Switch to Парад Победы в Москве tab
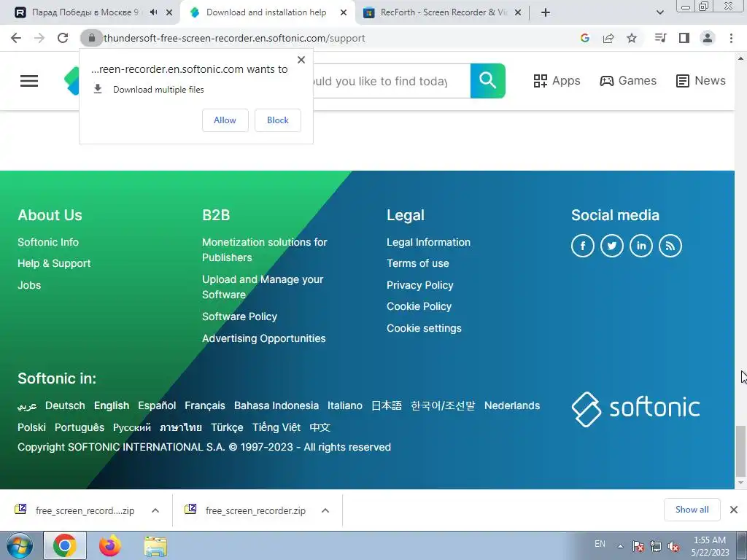The image size is (747, 560). [86, 12]
